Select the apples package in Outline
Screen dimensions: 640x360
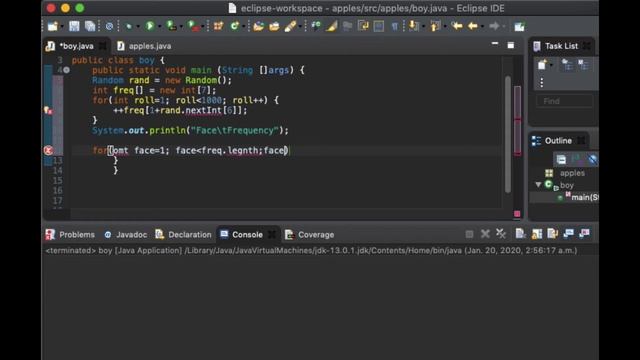pos(572,173)
